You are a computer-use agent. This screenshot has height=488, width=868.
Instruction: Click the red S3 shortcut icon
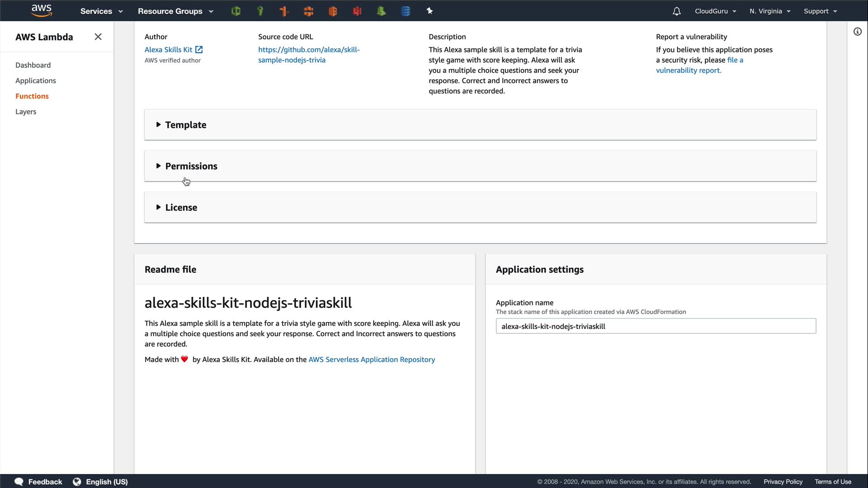(x=357, y=11)
